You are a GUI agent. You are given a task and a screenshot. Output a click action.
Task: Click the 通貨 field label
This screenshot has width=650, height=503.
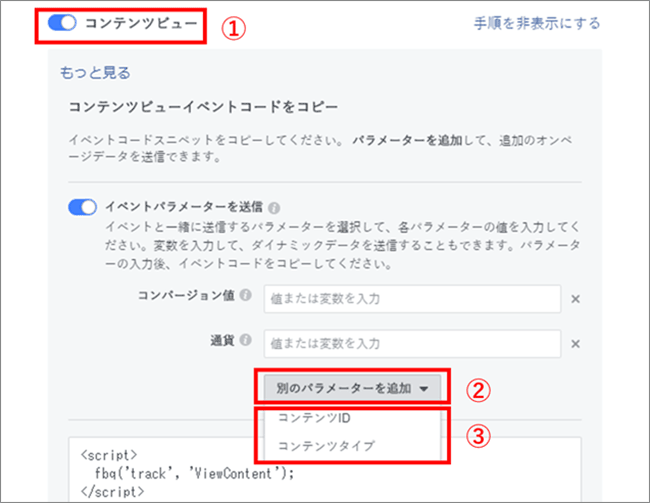222,342
